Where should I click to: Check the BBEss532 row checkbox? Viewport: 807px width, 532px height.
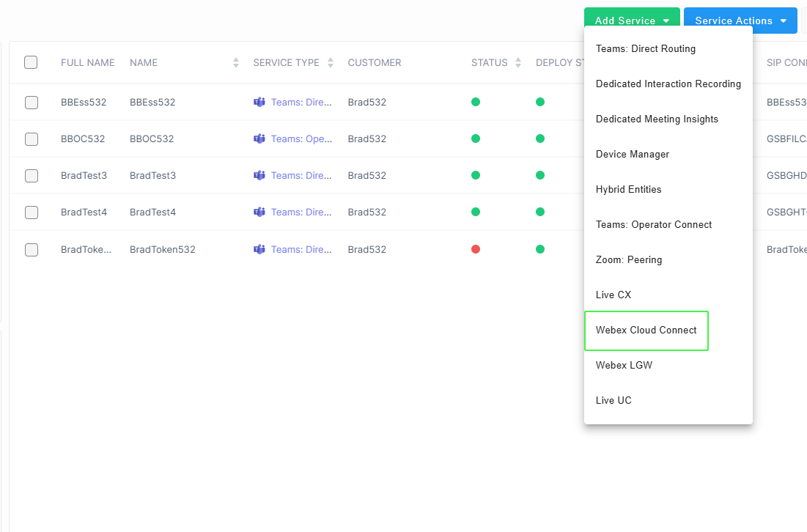click(x=32, y=103)
